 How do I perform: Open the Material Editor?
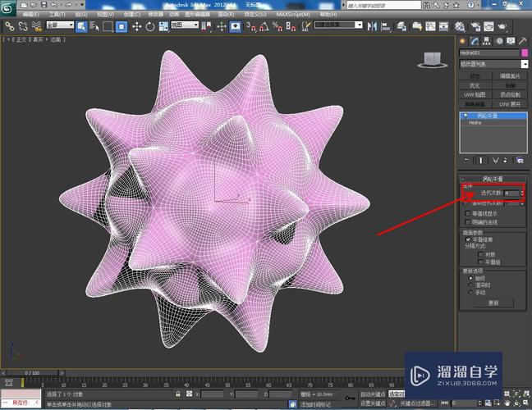click(460, 26)
